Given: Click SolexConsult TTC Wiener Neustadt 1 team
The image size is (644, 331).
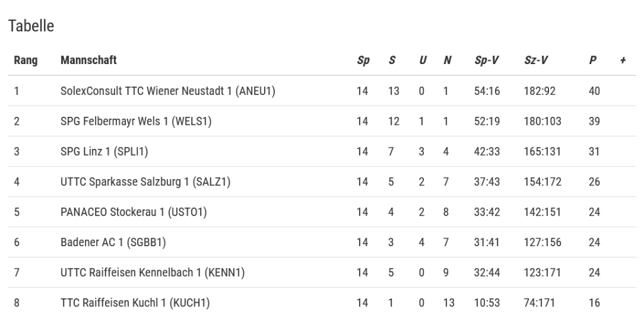Looking at the screenshot, I should click(168, 91).
